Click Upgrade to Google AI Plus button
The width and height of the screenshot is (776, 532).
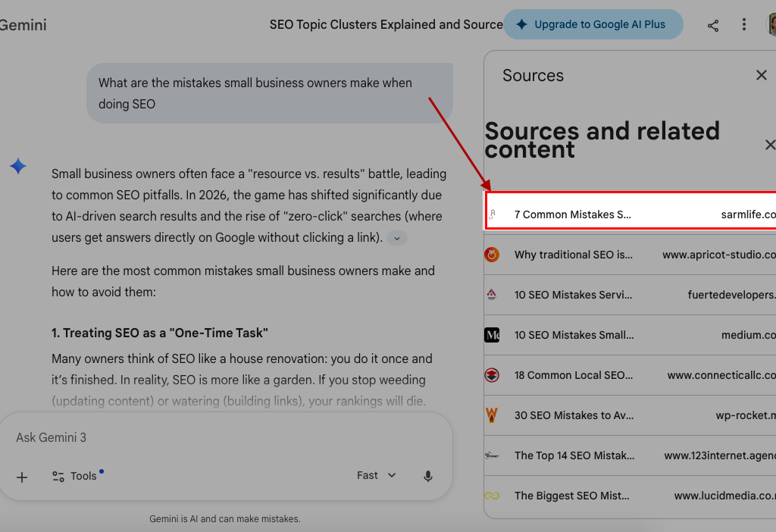coord(593,24)
